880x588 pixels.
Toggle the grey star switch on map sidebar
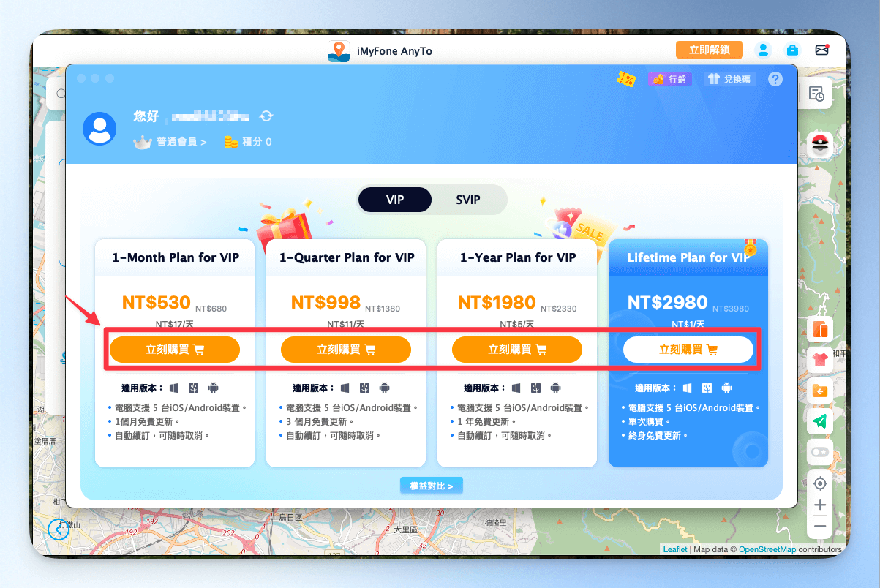pos(820,453)
